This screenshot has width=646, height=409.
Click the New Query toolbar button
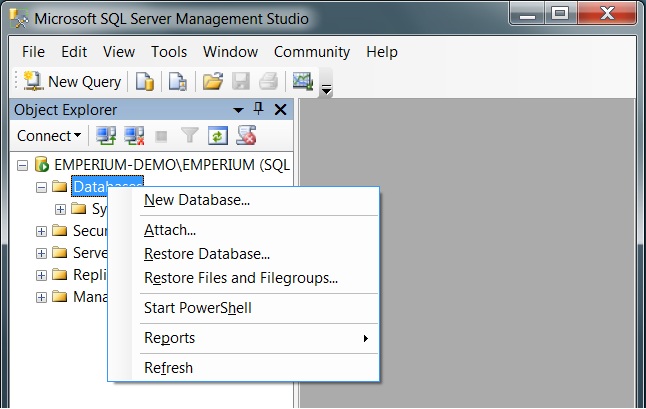pyautogui.click(x=72, y=82)
